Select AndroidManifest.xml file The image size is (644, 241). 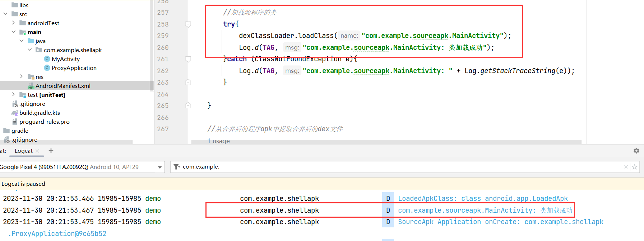click(63, 86)
